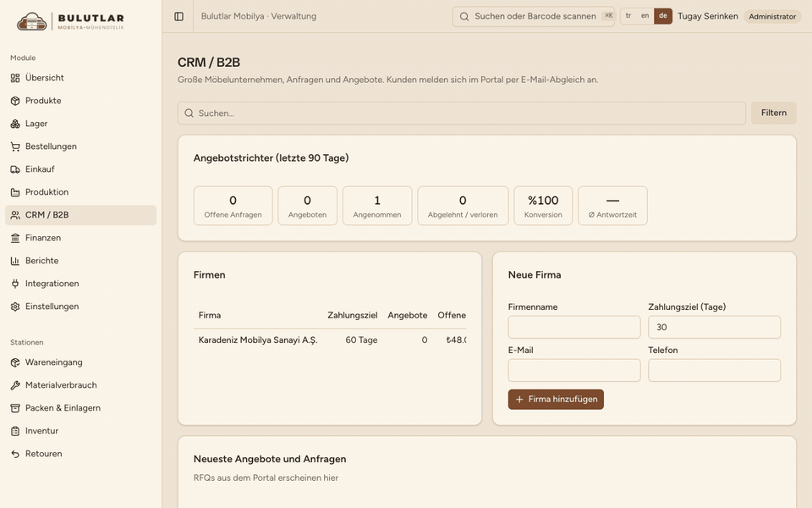This screenshot has width=812, height=508.
Task: Click the Bulutlar cloud logo
Action: coord(31,21)
